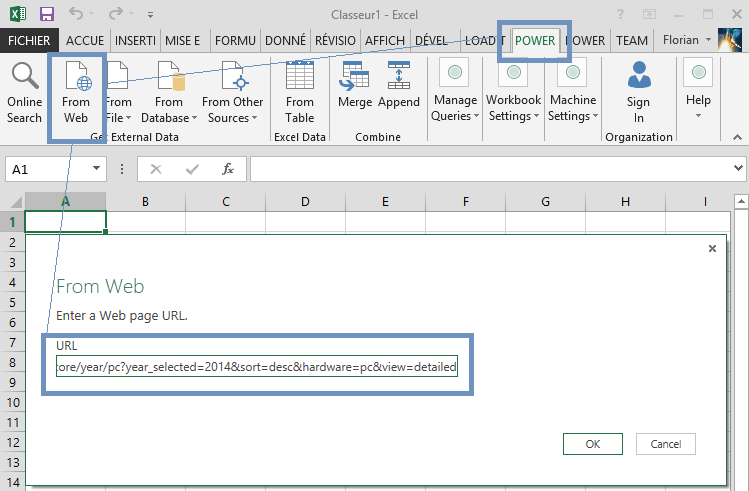The height and width of the screenshot is (491, 749).
Task: Select column B header
Action: click(x=145, y=202)
